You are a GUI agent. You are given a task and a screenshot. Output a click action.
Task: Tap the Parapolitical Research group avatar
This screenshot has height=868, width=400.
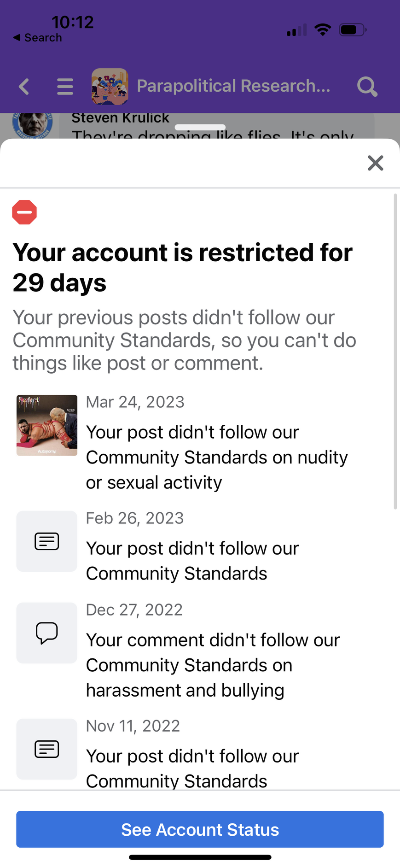coord(110,87)
